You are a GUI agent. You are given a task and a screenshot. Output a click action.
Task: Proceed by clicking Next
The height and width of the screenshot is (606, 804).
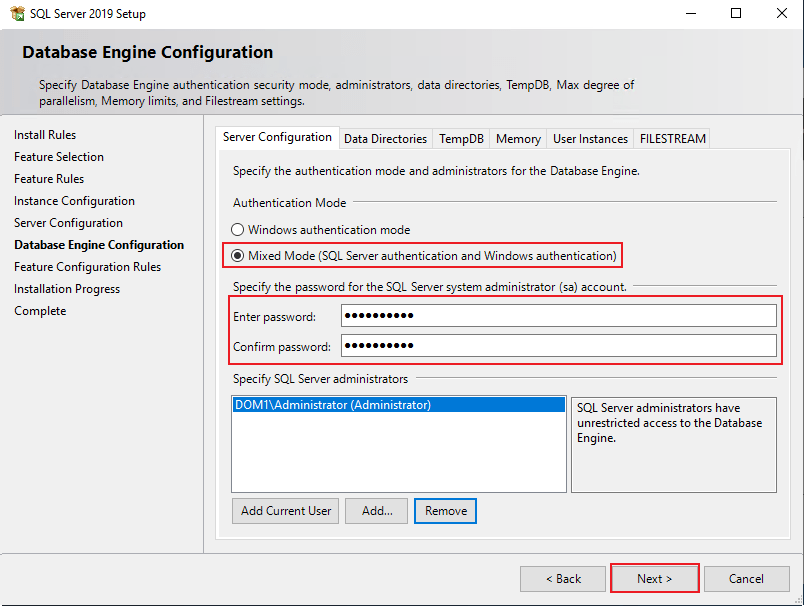(654, 579)
